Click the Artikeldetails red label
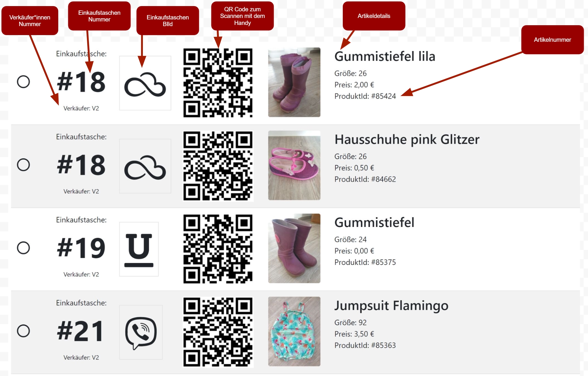 (374, 16)
